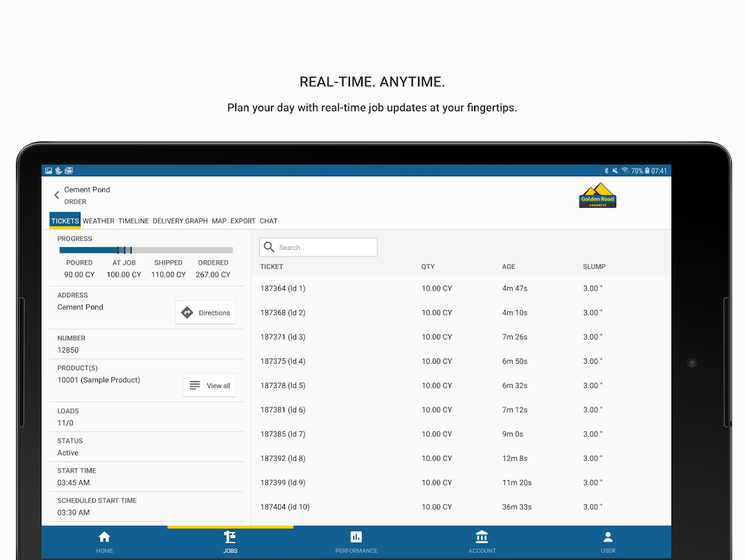The height and width of the screenshot is (560, 745).
Task: Open the Delivery Graph tab
Action: point(180,221)
